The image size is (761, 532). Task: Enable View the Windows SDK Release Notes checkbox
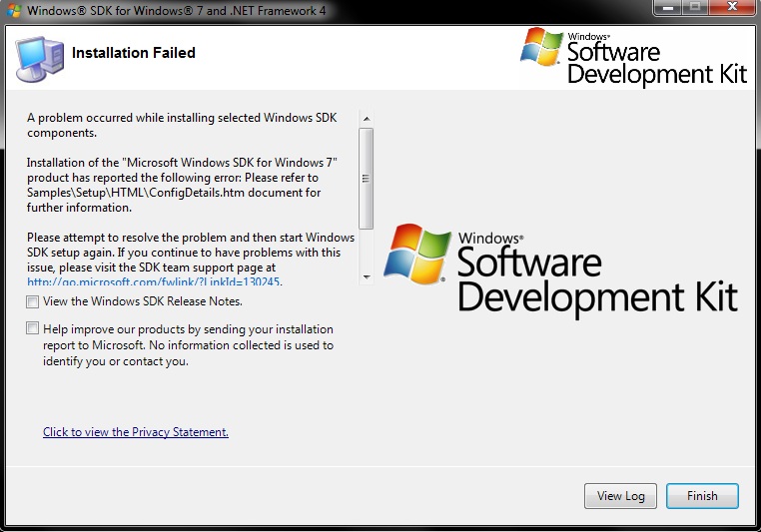(33, 301)
